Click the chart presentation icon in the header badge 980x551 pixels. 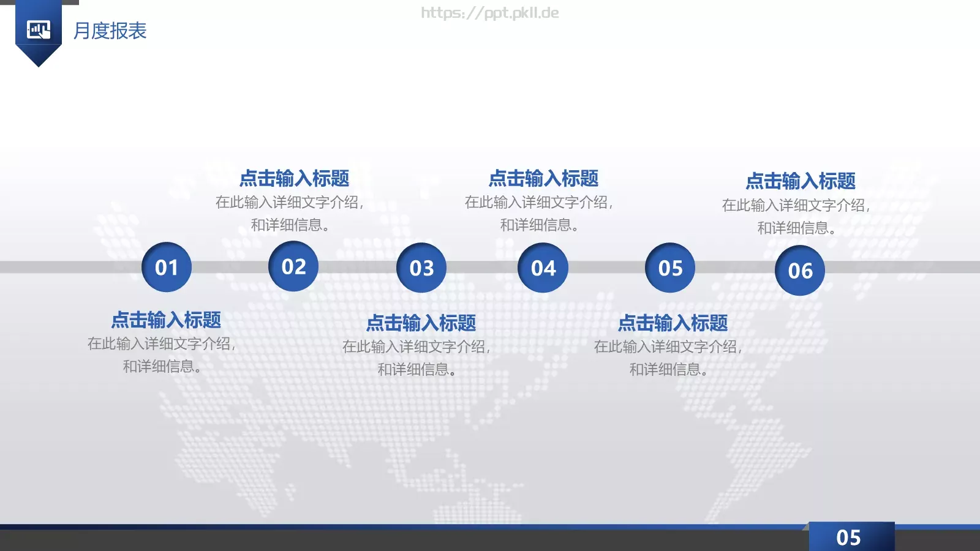click(x=39, y=29)
